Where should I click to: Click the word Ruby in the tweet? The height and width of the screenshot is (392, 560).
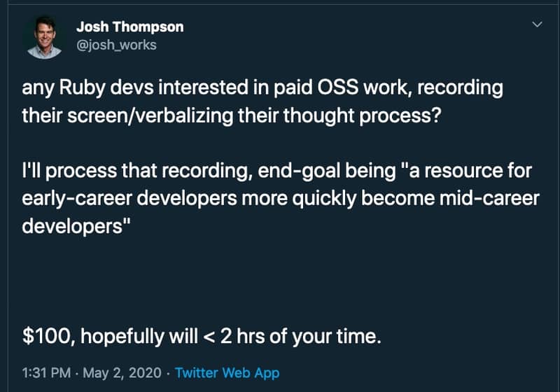[x=82, y=88]
